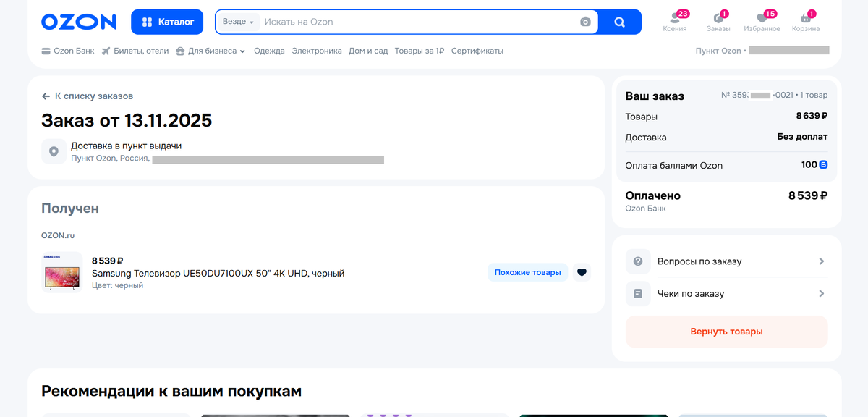Open Ozon Банк link
The width and height of the screenshot is (868, 417).
(69, 51)
